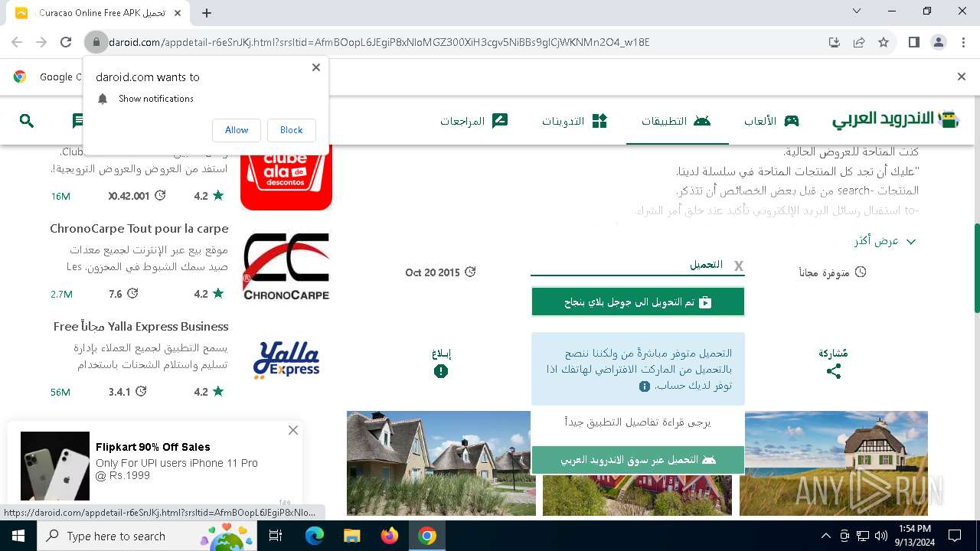The height and width of the screenshot is (551, 980).
Task: Open Task View on taskbar
Action: point(276,536)
